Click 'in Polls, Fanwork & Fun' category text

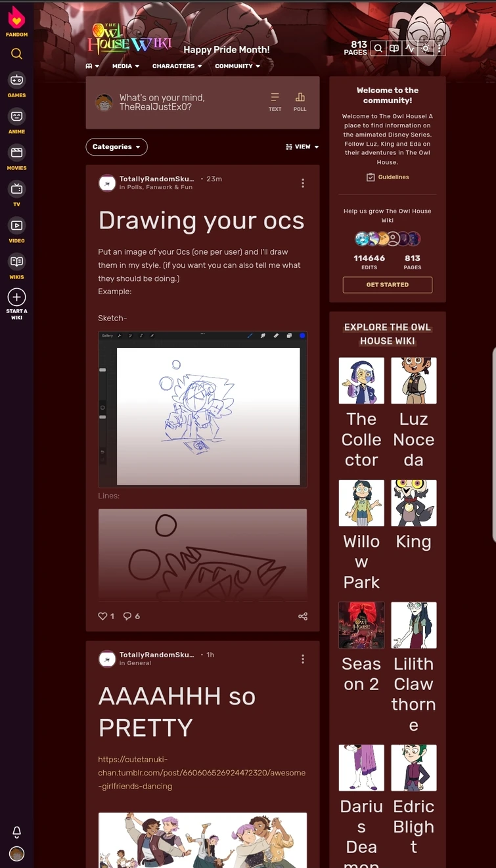[156, 187]
